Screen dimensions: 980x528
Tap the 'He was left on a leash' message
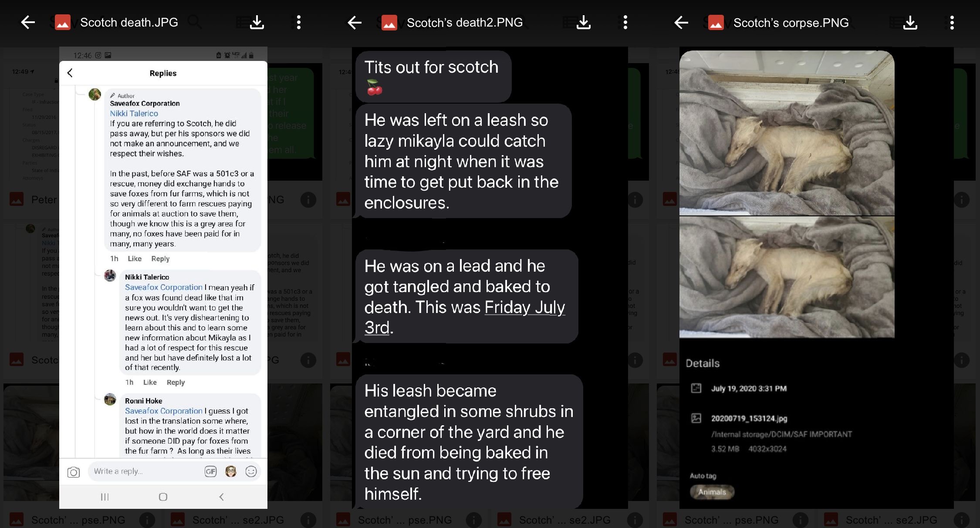[463, 161]
